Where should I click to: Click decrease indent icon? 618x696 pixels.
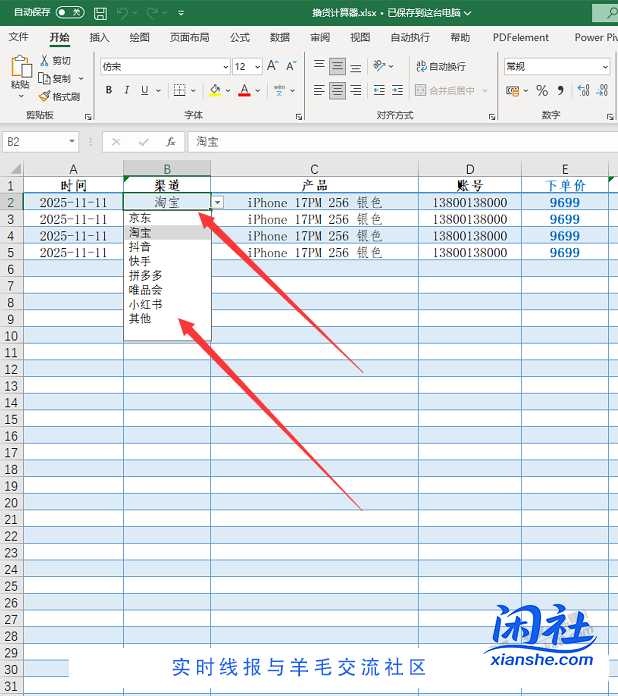pos(379,91)
